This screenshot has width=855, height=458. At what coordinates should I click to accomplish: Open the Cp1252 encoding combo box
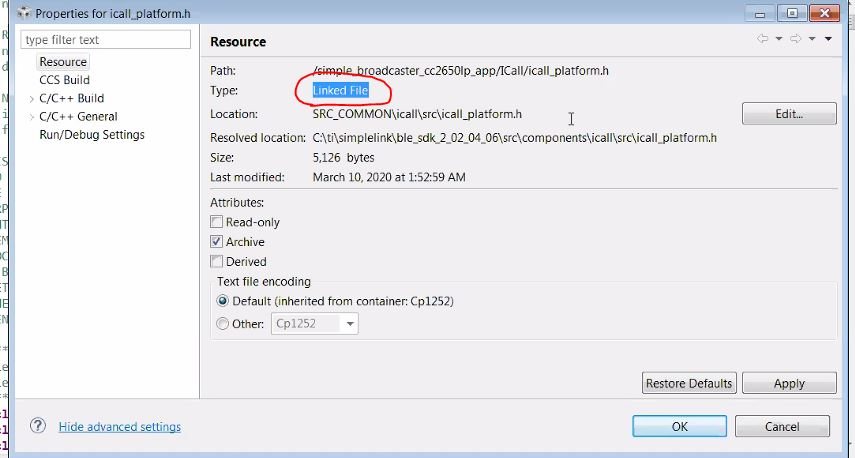350,324
